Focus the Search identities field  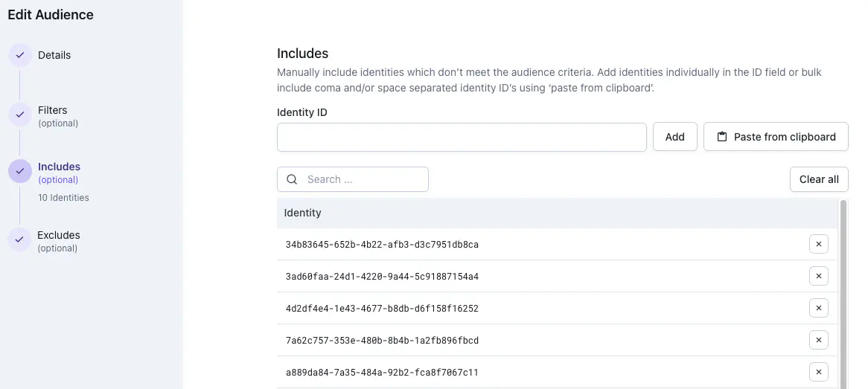[353, 179]
